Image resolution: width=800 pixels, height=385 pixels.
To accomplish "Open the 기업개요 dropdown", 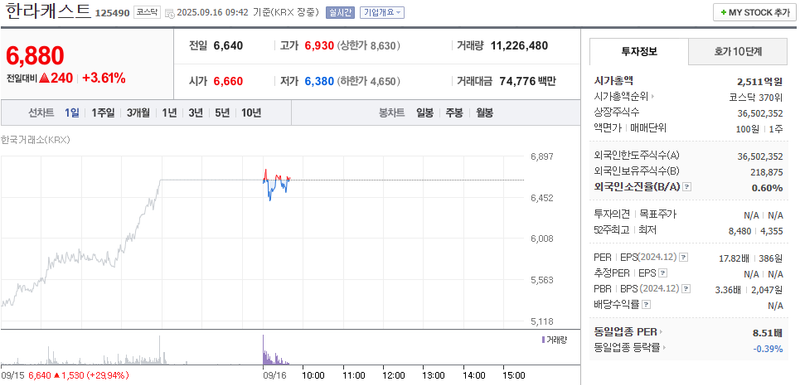I will 382,12.
